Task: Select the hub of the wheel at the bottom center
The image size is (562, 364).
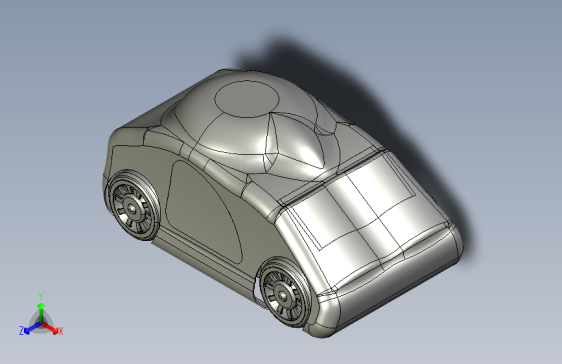Action: [x=283, y=295]
